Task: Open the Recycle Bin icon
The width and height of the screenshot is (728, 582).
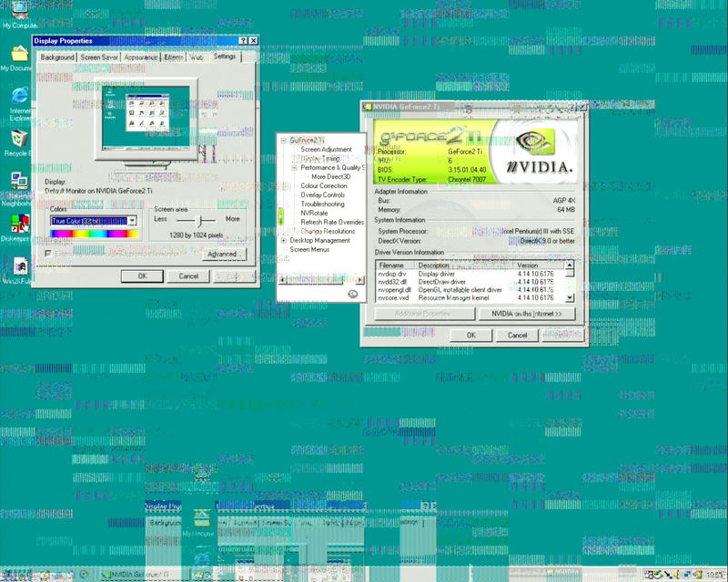Action: click(x=19, y=138)
